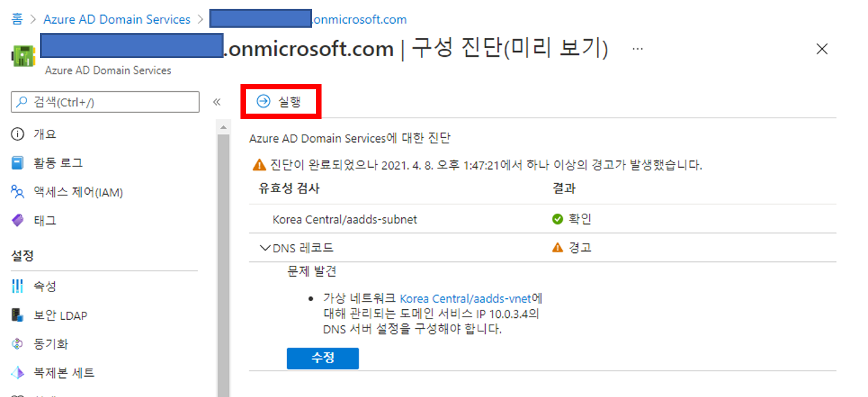The image size is (868, 397).
Task: Click the magnifier icon in the search box
Action: pos(23,102)
